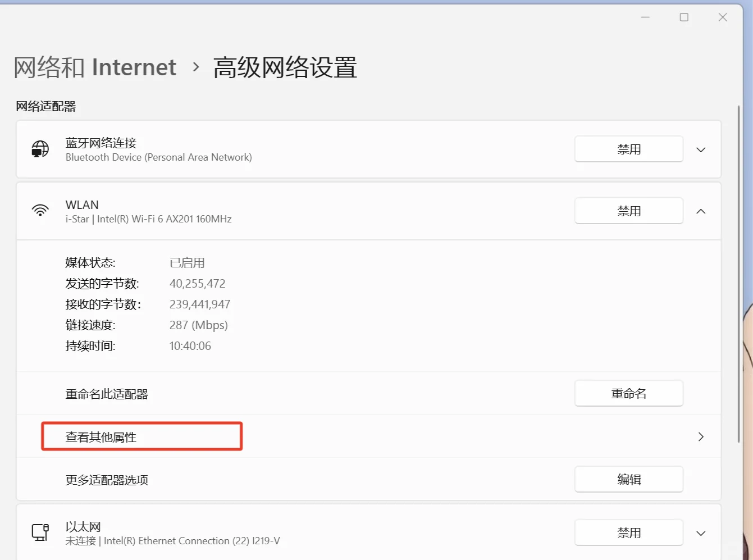This screenshot has width=753, height=560.
Task: Expand the 蓝牙网络连接 adapter details
Action: click(x=700, y=149)
